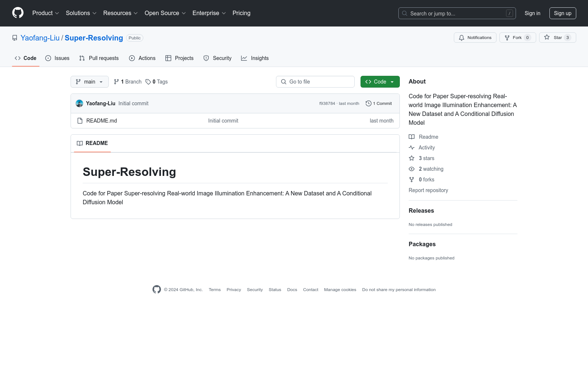The width and height of the screenshot is (588, 368).
Task: Switch to the Issues tab
Action: pos(57,58)
